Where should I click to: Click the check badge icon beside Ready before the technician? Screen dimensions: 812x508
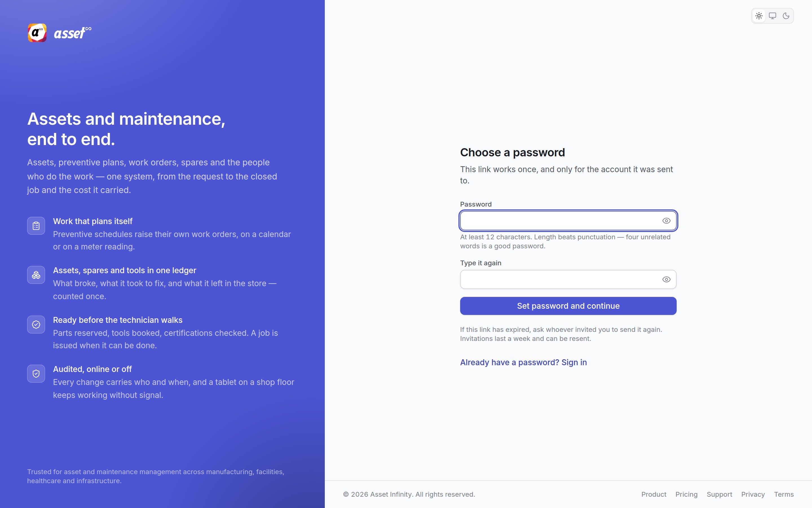pyautogui.click(x=36, y=325)
